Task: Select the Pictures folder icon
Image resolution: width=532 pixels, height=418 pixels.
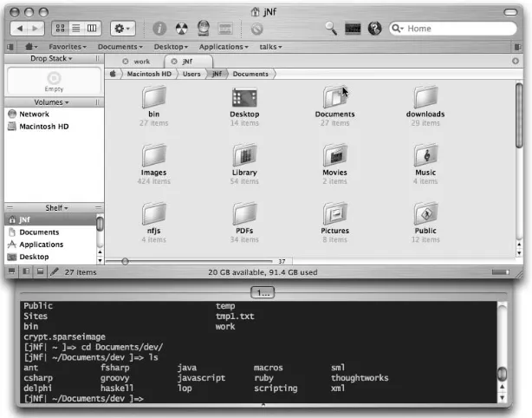Action: pos(334,214)
